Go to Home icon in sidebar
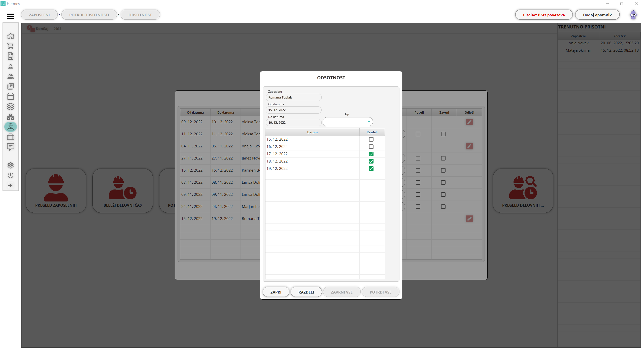This screenshot has height=352, width=644. (x=11, y=36)
